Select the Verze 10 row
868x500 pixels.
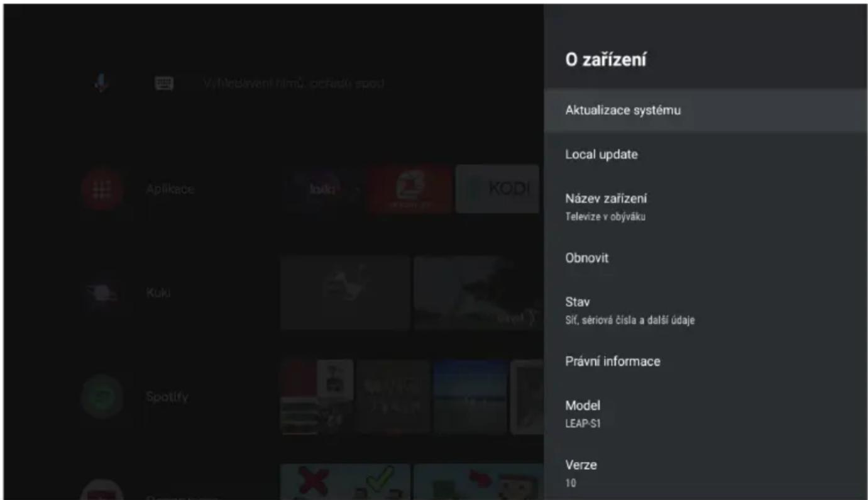[x=705, y=474]
